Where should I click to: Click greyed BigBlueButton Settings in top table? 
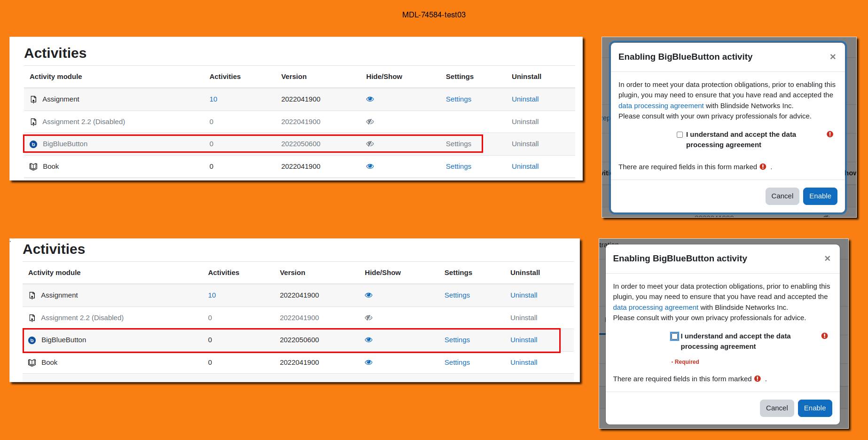pos(458,144)
